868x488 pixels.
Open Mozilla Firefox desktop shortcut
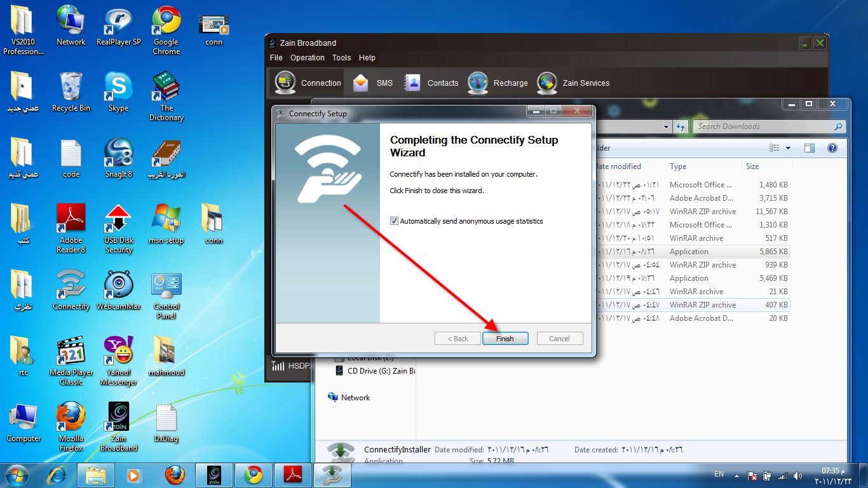pyautogui.click(x=71, y=427)
